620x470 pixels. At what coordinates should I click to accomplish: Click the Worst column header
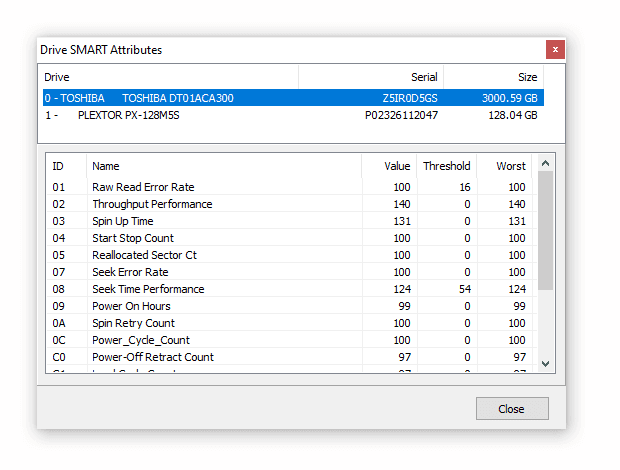coord(505,166)
